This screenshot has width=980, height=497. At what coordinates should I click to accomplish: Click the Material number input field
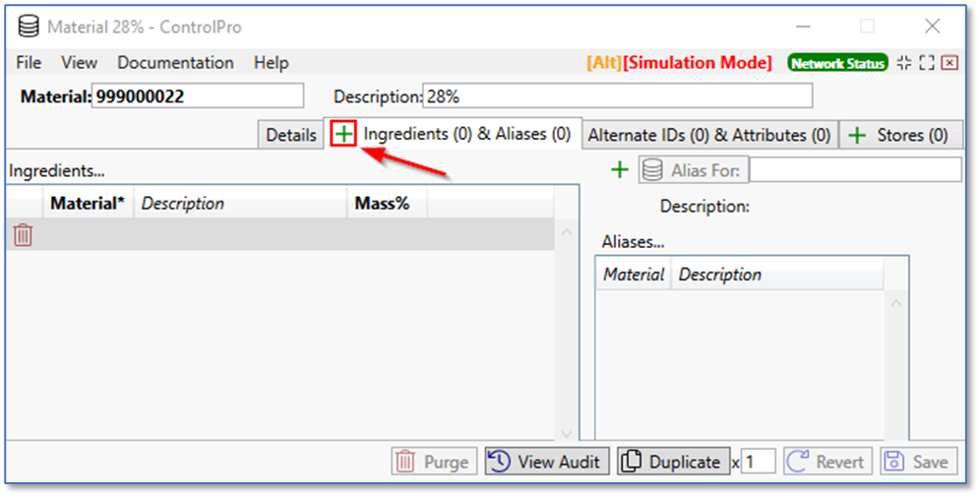[x=197, y=96]
